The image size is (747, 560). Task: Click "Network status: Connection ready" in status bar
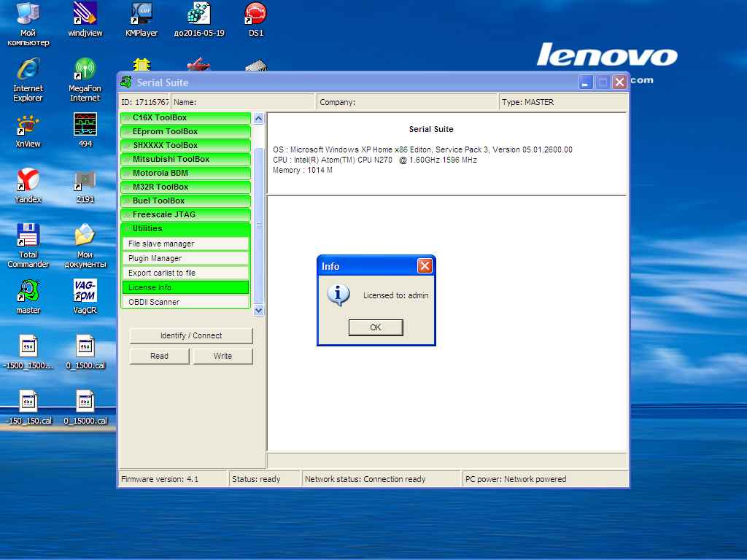tap(365, 479)
